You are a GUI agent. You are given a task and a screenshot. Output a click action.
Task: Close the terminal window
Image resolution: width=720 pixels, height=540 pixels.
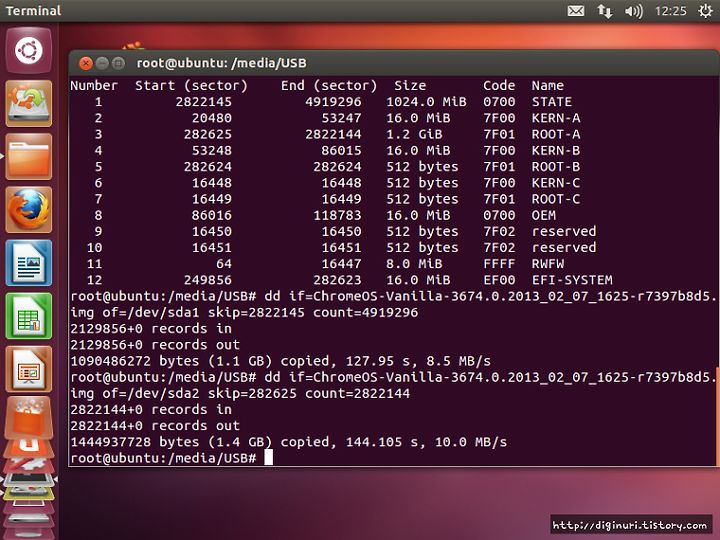click(x=86, y=63)
